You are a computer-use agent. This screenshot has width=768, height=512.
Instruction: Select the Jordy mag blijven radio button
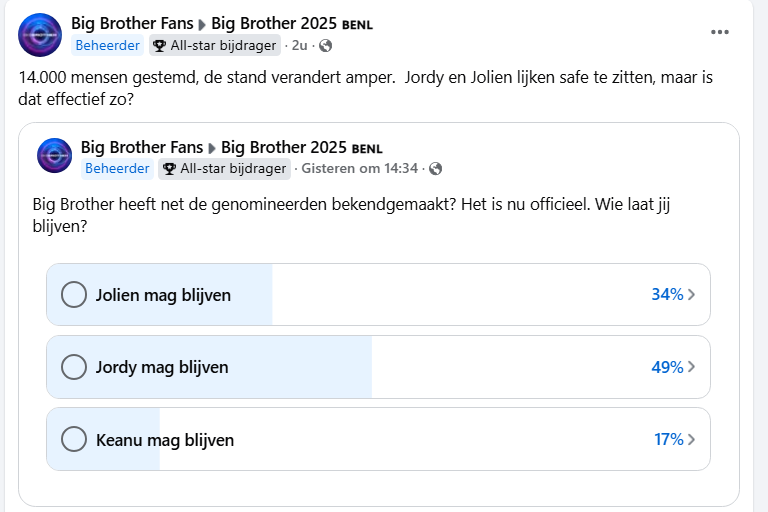74,366
